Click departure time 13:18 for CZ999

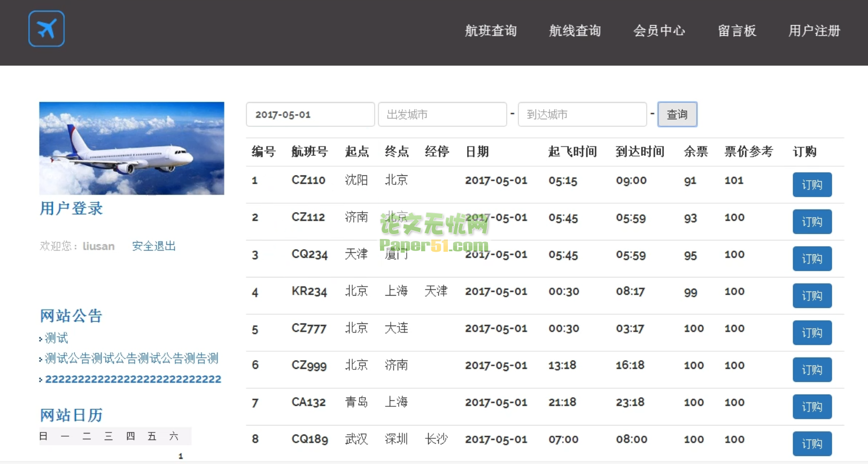click(x=562, y=365)
